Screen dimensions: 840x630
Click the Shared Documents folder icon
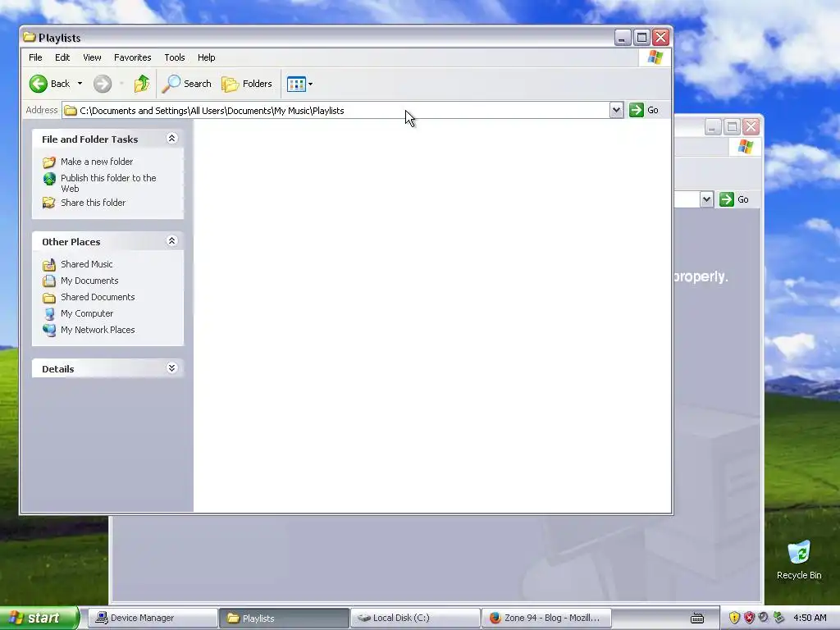pos(49,297)
